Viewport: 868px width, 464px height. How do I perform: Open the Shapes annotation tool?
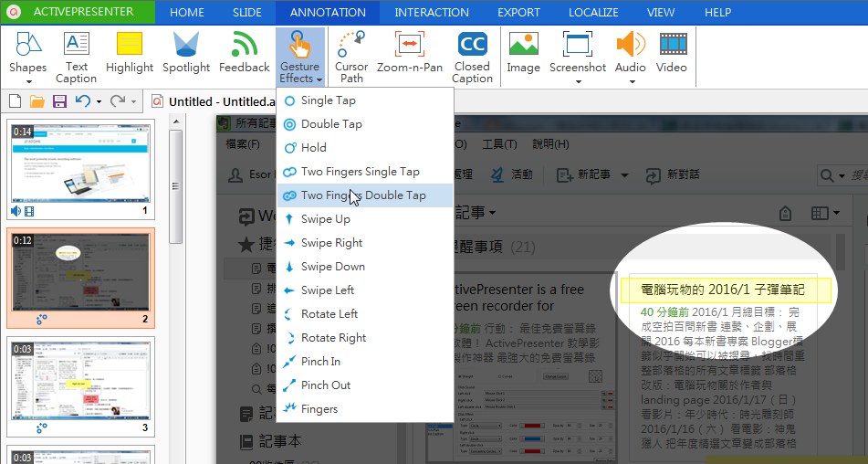point(27,51)
